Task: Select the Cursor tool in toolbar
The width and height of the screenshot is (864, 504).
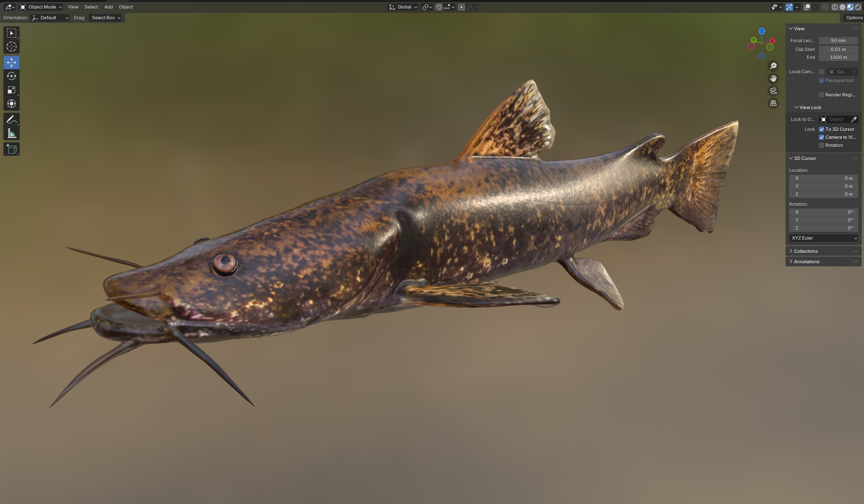Action: tap(11, 47)
